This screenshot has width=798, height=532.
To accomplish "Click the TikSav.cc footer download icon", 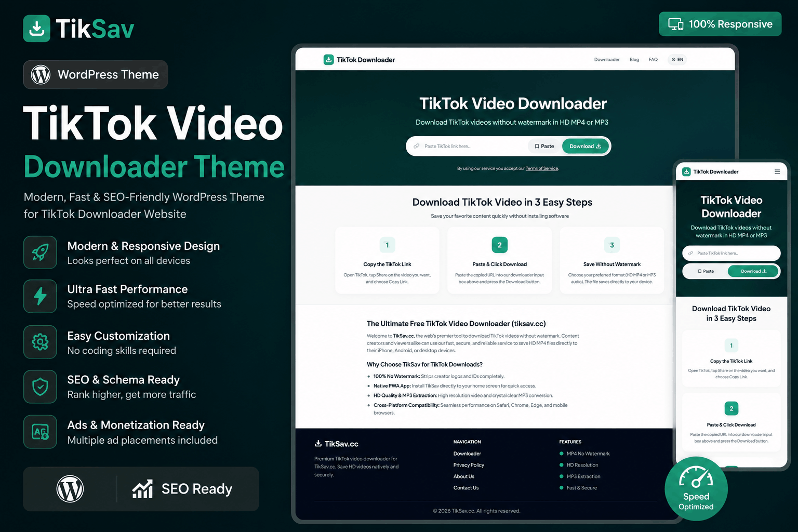I will pos(318,444).
